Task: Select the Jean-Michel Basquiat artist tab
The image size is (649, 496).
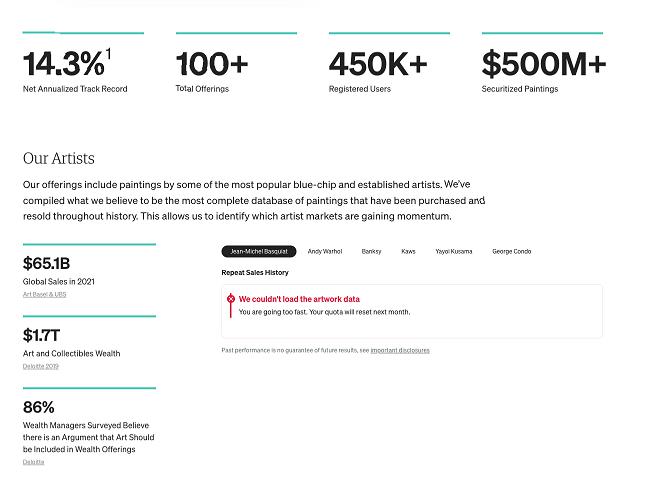Action: pos(257,252)
